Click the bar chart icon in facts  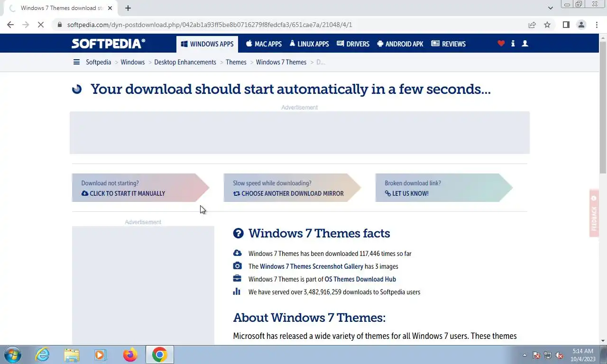pyautogui.click(x=237, y=291)
